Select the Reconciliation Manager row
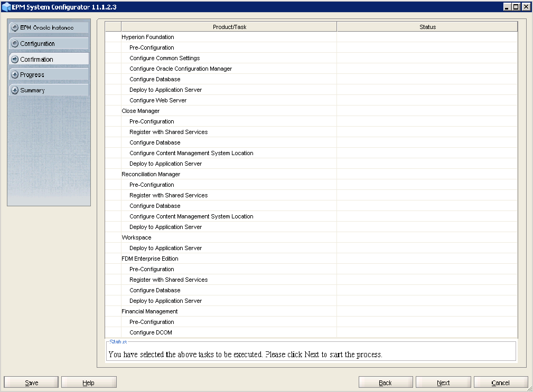Viewport: 533px width, 392px height. point(311,174)
